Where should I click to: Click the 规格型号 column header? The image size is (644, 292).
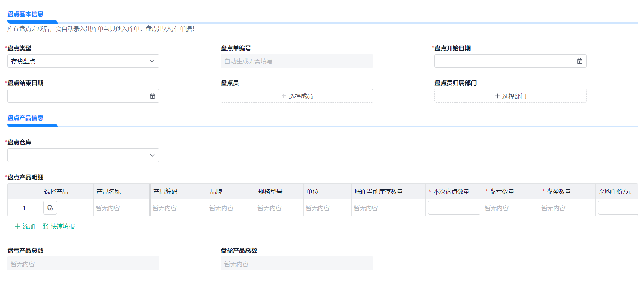(279, 192)
